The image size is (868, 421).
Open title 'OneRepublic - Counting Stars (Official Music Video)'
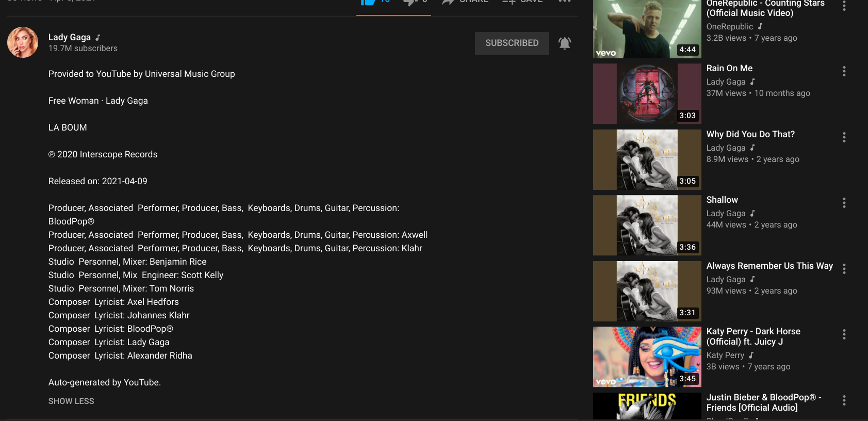pos(765,8)
